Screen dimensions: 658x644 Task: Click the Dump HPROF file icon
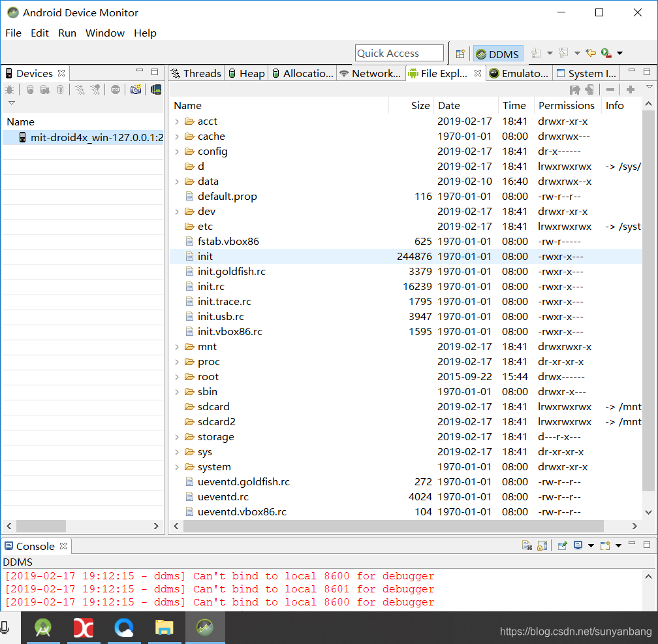45,89
